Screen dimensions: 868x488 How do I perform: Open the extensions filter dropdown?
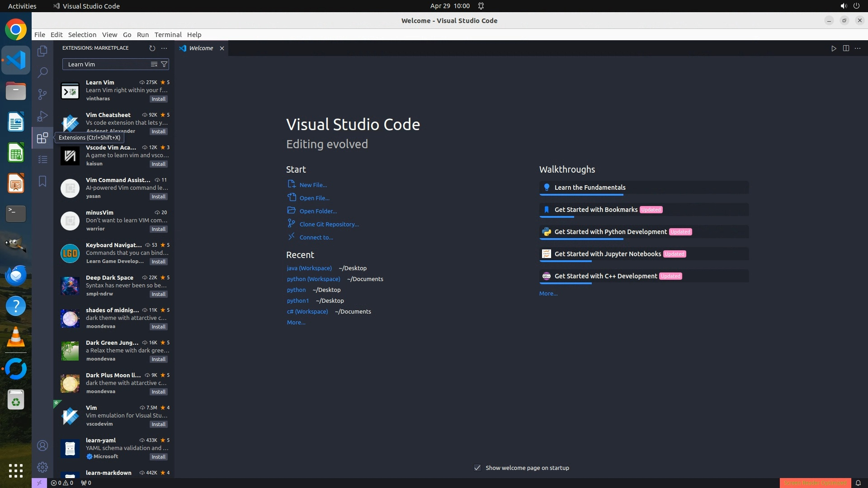[x=164, y=64]
